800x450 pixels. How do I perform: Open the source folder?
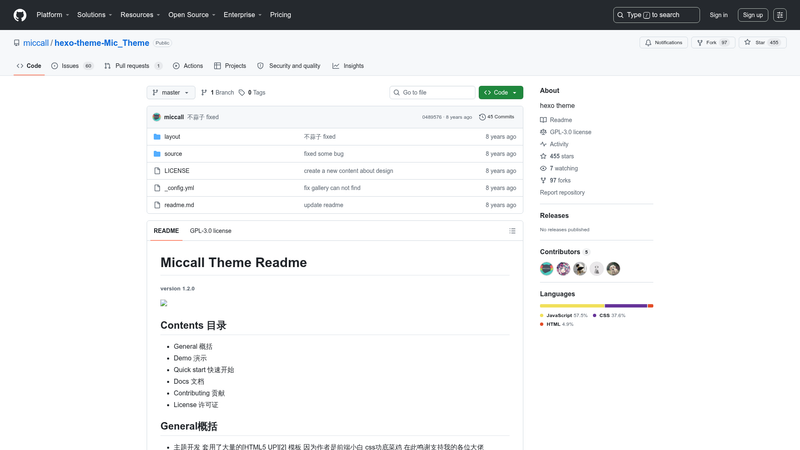tap(173, 154)
